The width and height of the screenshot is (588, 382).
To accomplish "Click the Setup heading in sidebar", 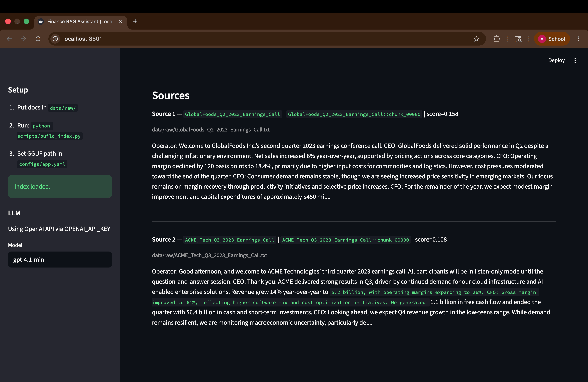I will pos(18,90).
